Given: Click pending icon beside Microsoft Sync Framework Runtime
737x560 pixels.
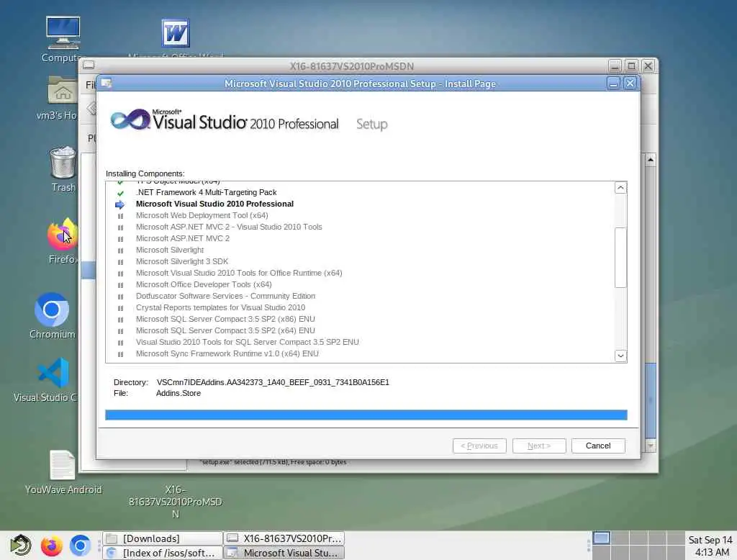Looking at the screenshot, I should coord(120,355).
